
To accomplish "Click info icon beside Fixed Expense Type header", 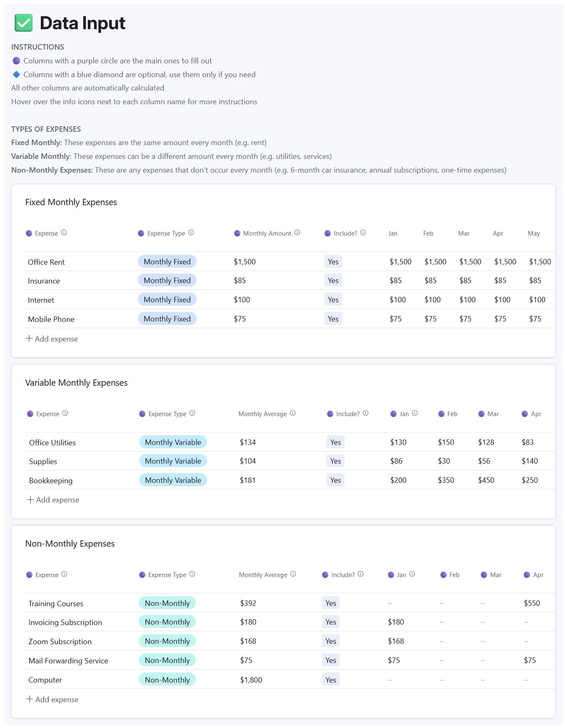I will tap(191, 233).
